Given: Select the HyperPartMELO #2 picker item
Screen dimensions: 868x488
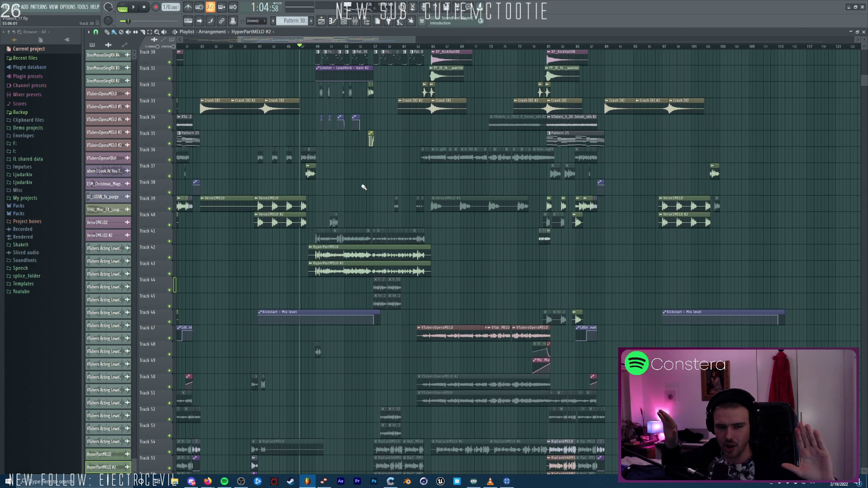Looking at the screenshot, I should point(108,467).
